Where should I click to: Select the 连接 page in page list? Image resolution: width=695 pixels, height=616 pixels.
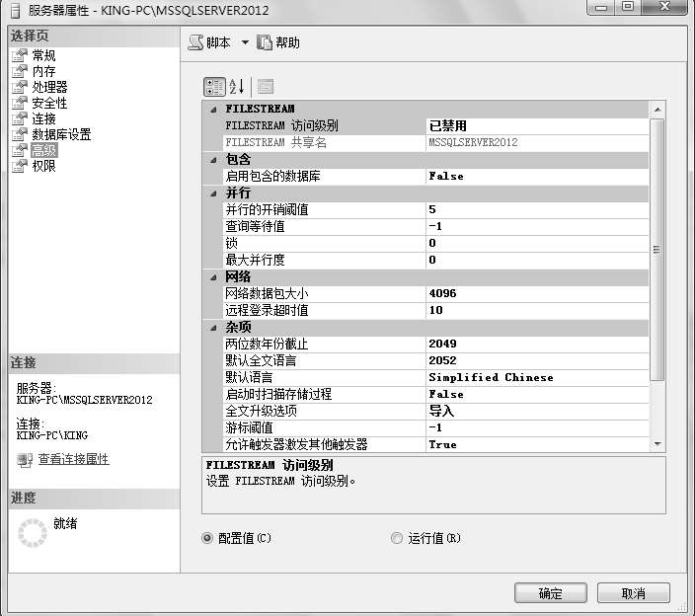pyautogui.click(x=43, y=118)
